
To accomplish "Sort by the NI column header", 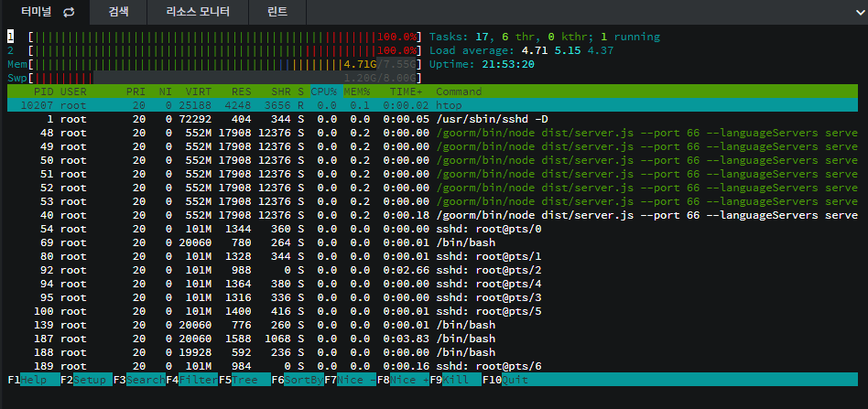I will coord(166,91).
